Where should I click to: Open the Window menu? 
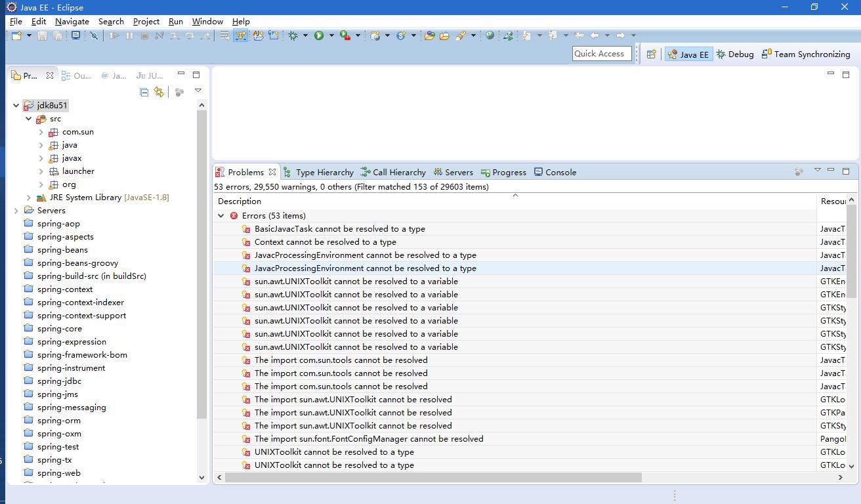tap(207, 22)
